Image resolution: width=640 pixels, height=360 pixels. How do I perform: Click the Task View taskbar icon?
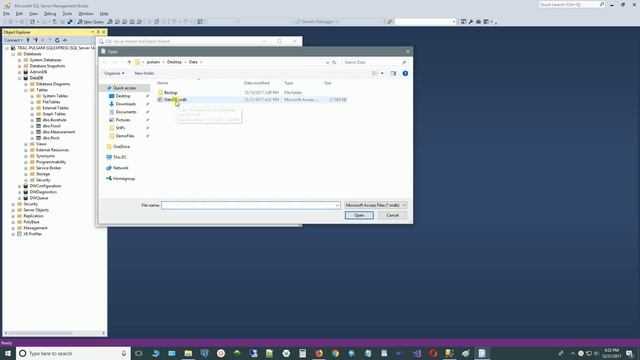pos(139,353)
